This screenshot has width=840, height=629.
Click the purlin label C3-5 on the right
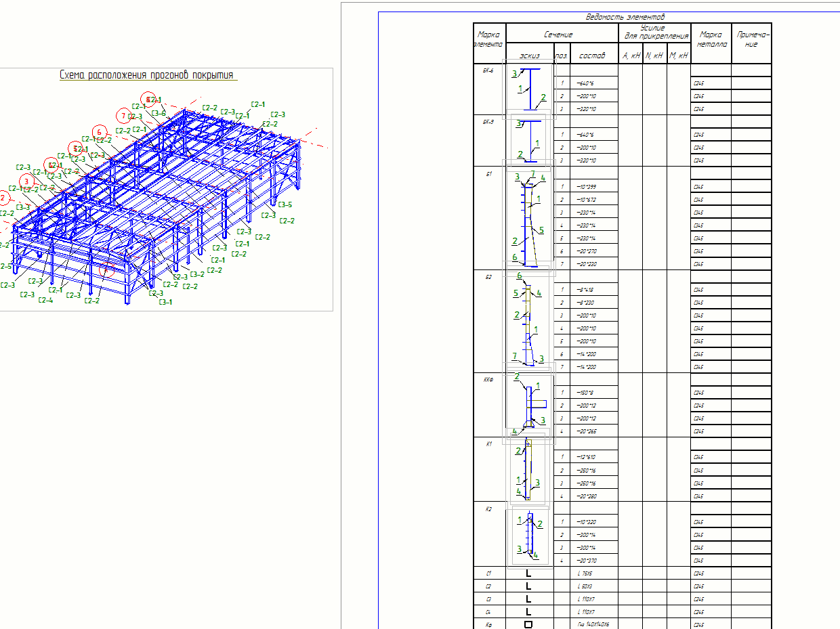pyautogui.click(x=285, y=204)
